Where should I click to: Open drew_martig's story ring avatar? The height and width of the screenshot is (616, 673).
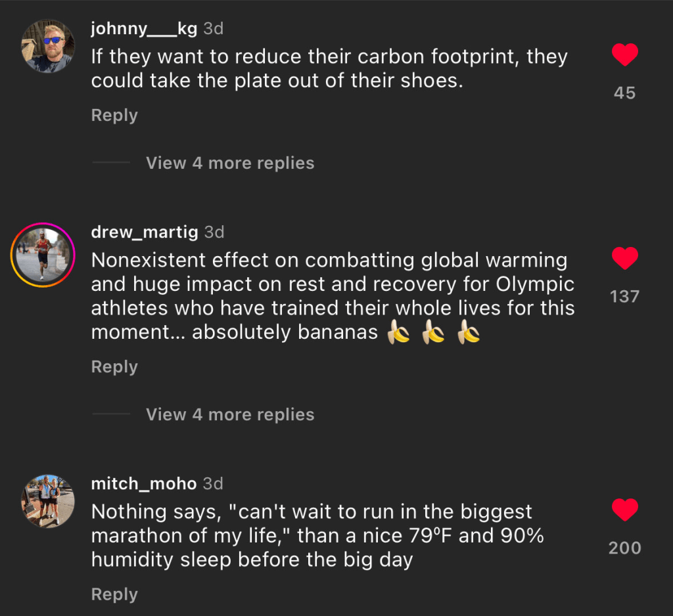pos(43,255)
